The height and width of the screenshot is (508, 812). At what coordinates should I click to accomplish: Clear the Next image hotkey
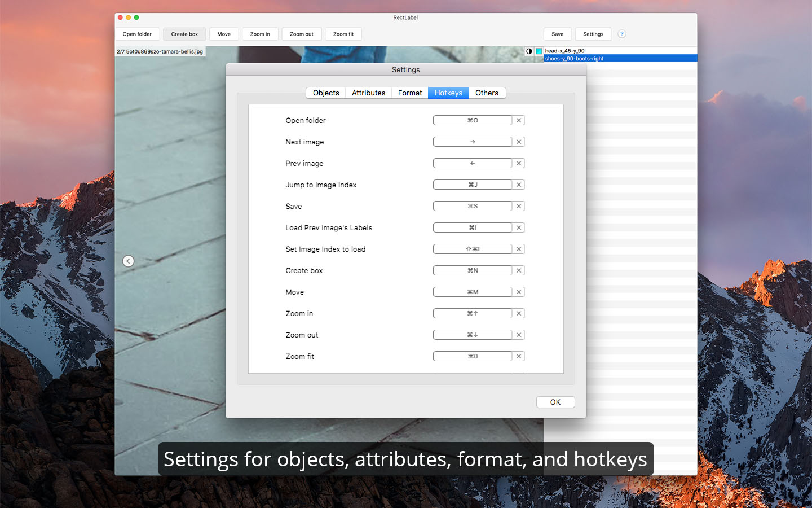519,141
